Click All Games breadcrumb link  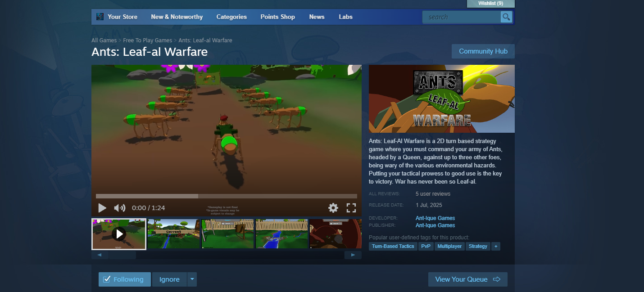click(104, 40)
